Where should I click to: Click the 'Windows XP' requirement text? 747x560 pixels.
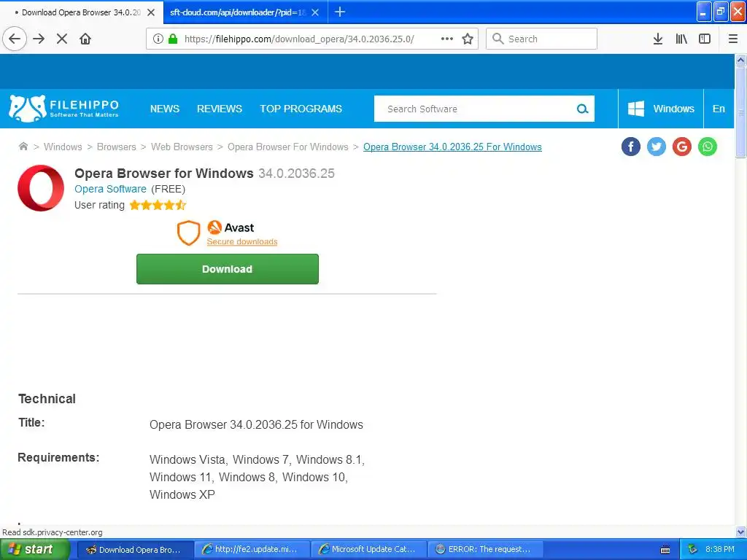coord(182,494)
